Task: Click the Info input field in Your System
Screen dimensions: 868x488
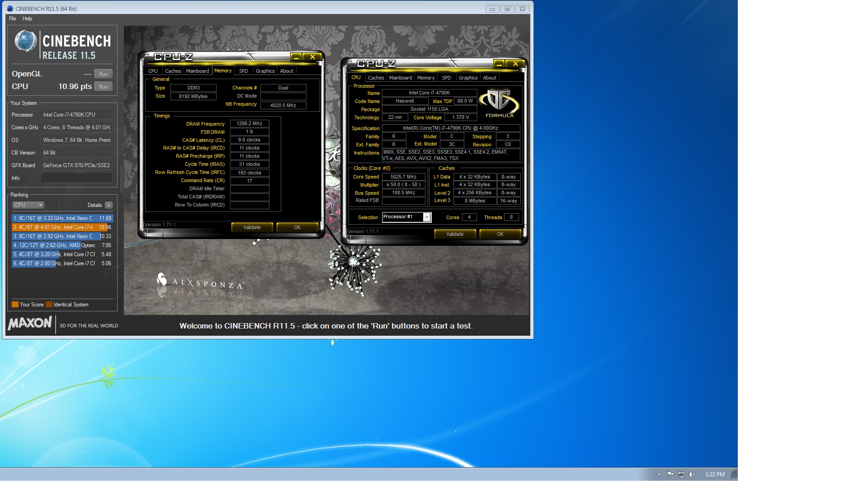Action: click(x=77, y=178)
